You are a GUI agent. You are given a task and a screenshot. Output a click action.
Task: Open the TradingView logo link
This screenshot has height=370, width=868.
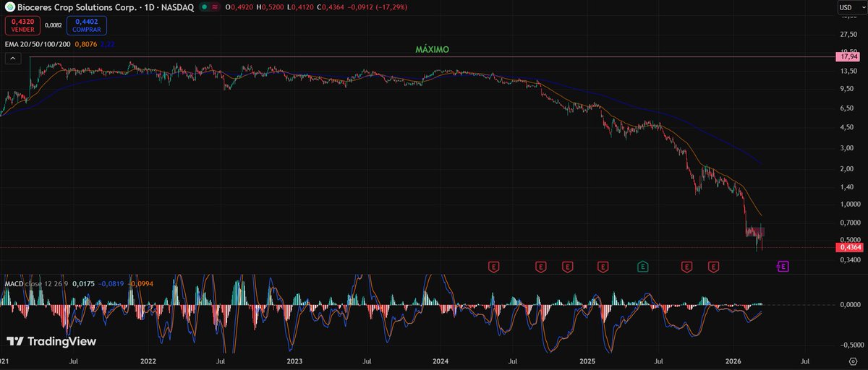[x=51, y=341]
